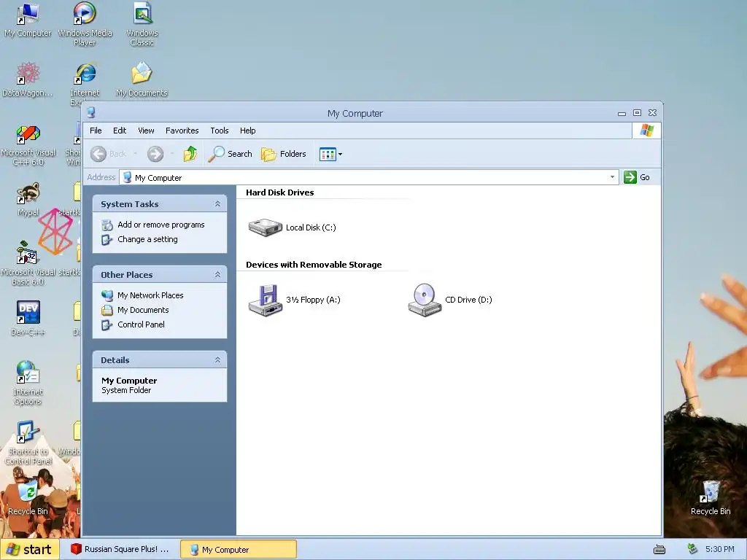Collapse the Details panel

[x=217, y=360]
